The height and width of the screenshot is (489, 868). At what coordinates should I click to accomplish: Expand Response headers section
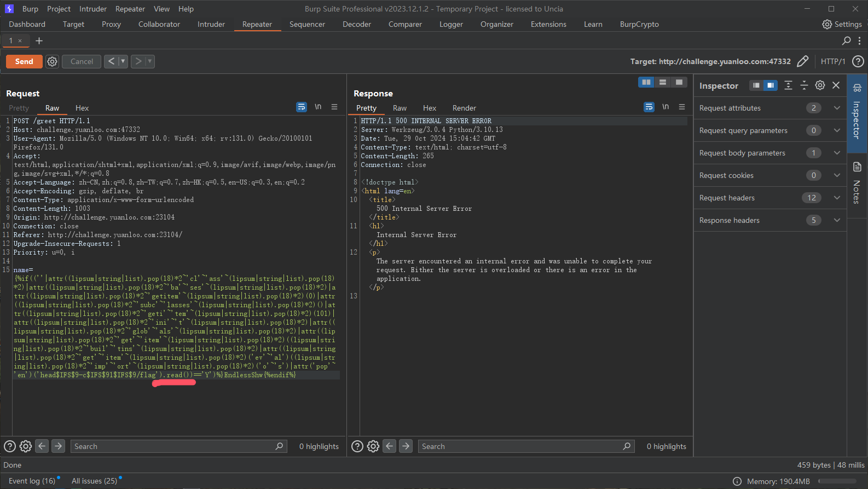tap(837, 220)
